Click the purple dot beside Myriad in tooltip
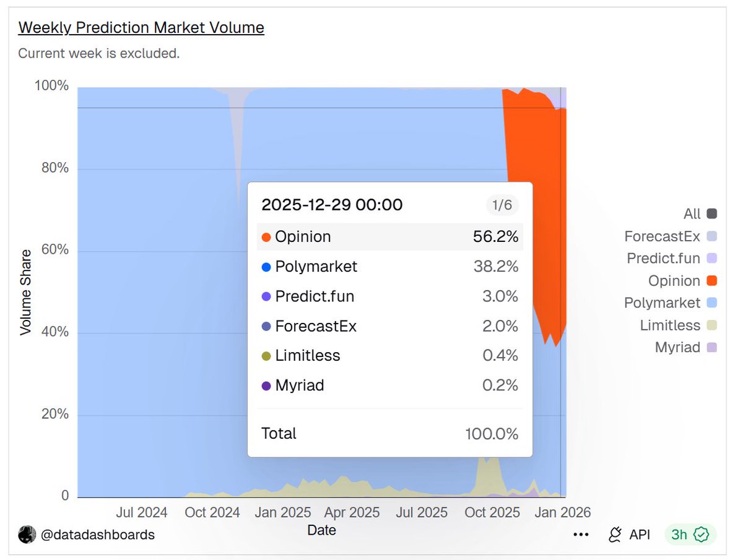Screen dimensions: 743x560 point(266,386)
